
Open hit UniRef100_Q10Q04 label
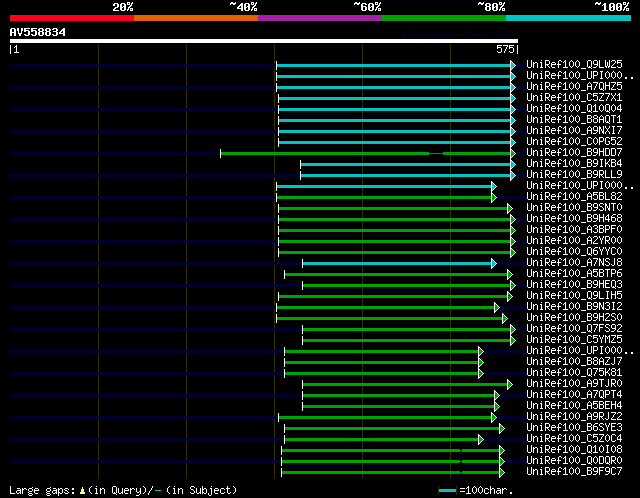pyautogui.click(x=574, y=109)
